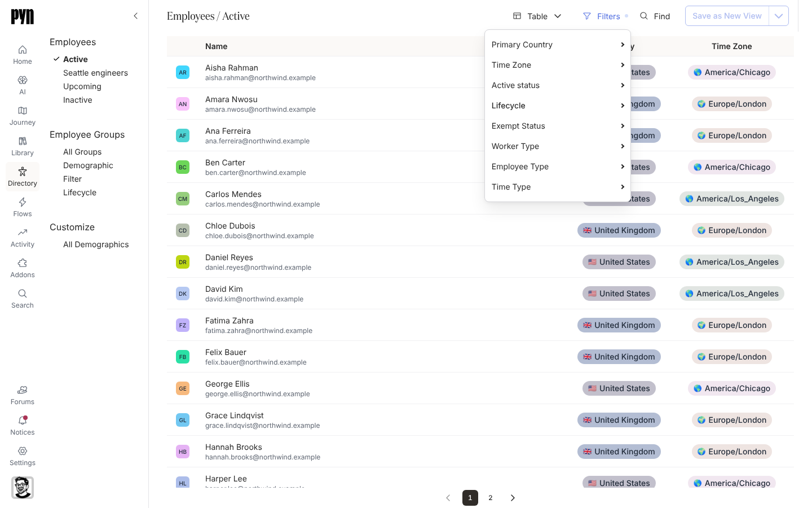Screen dimensions: 812x508
Task: Open the Find search tool
Action: point(655,16)
